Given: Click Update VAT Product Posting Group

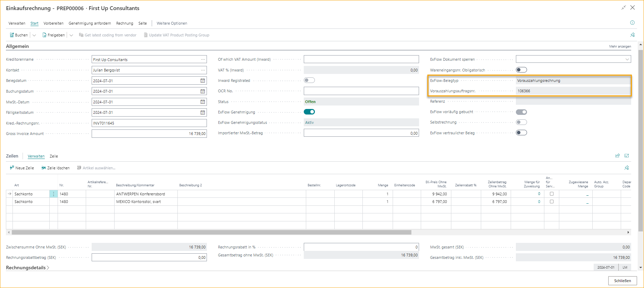Looking at the screenshot, I should [176, 35].
